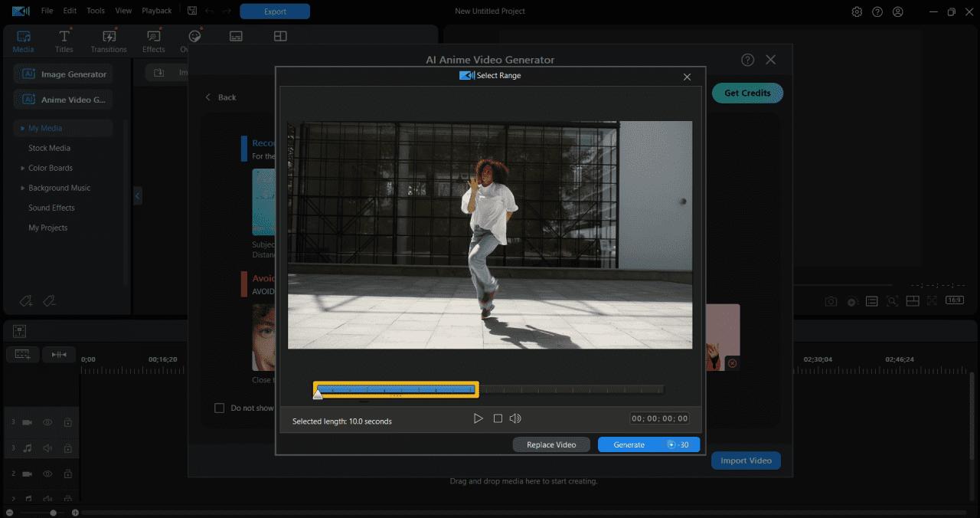Click Back in the AI Anime Video Generator
The width and height of the screenshot is (980, 518).
pos(220,97)
